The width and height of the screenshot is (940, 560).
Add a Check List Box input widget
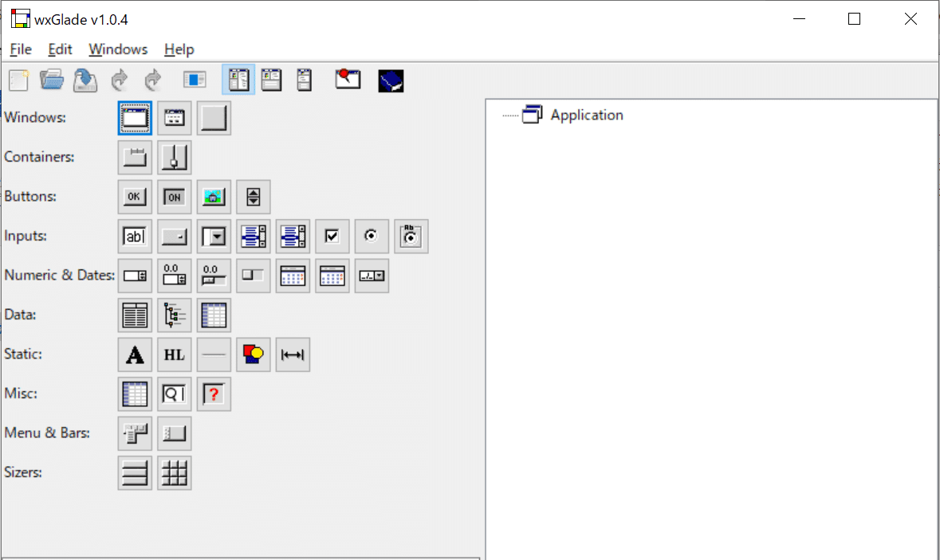coord(293,237)
